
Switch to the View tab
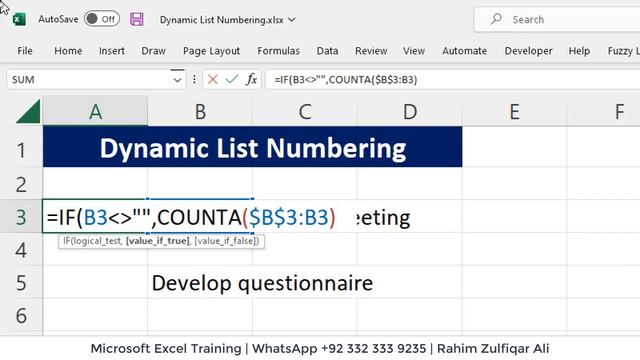coord(414,51)
